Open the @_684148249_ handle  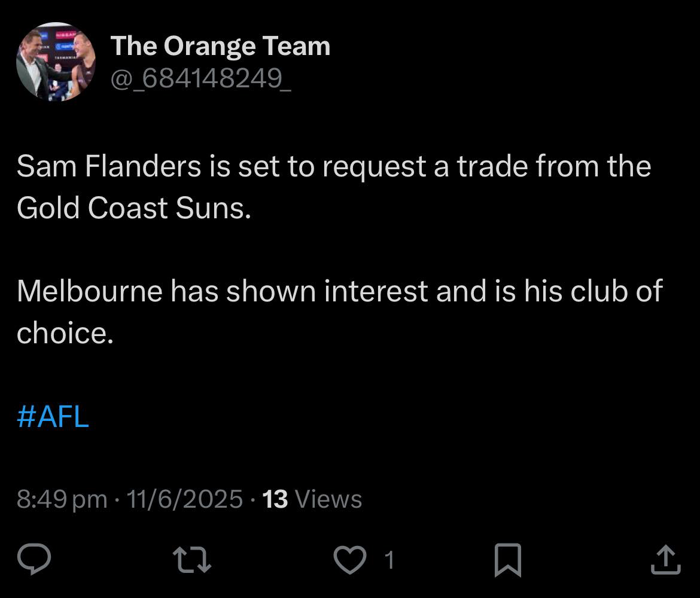(x=201, y=79)
